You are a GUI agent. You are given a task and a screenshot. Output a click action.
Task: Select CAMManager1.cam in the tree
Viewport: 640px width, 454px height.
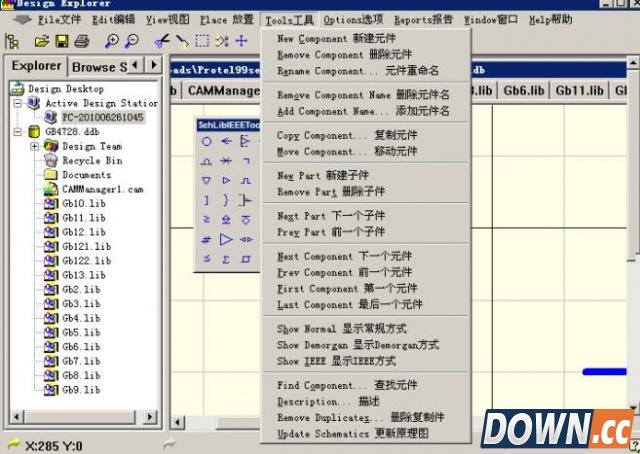(x=102, y=189)
